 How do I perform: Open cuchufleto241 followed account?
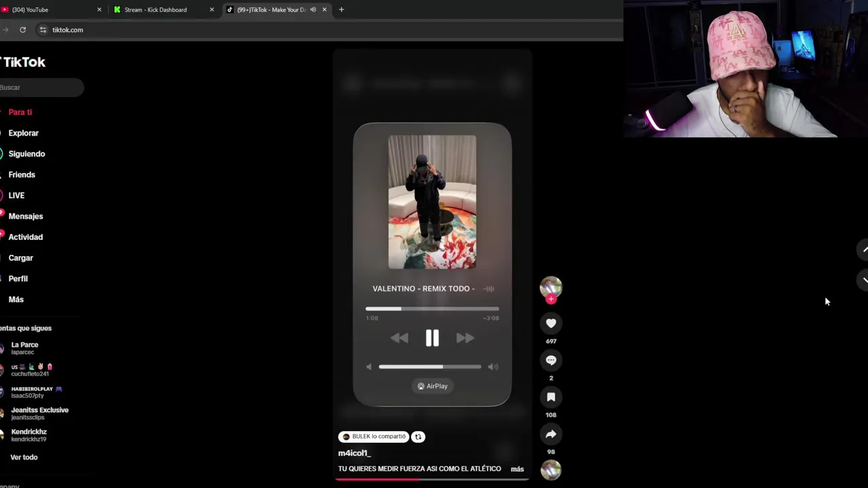tap(30, 370)
